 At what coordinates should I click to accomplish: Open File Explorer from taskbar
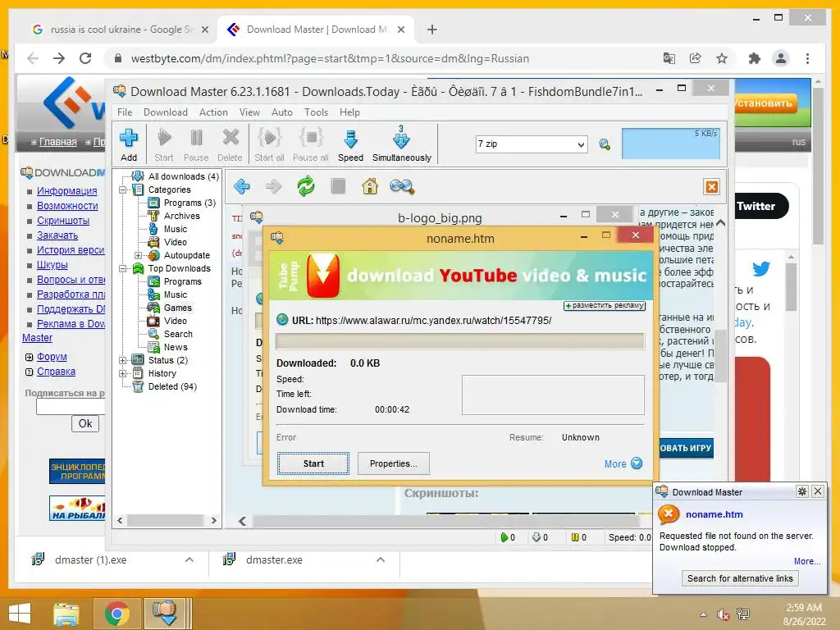pyautogui.click(x=66, y=614)
